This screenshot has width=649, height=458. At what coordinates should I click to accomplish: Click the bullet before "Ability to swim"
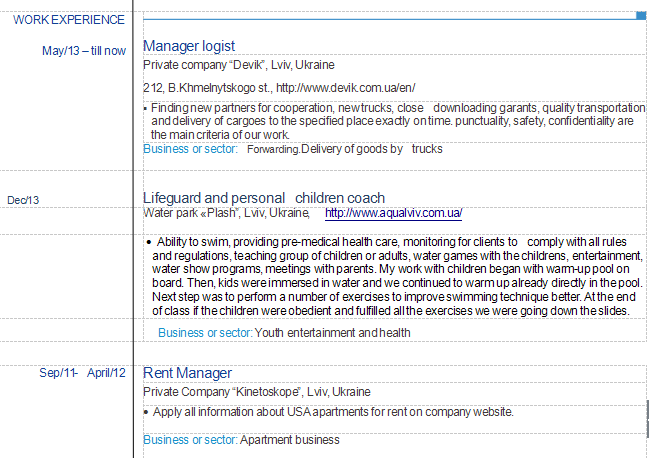tap(149, 242)
